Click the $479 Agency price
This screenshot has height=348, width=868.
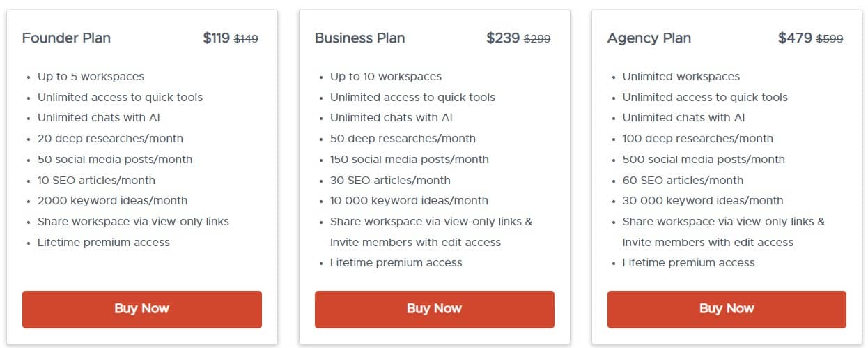pyautogui.click(x=795, y=38)
